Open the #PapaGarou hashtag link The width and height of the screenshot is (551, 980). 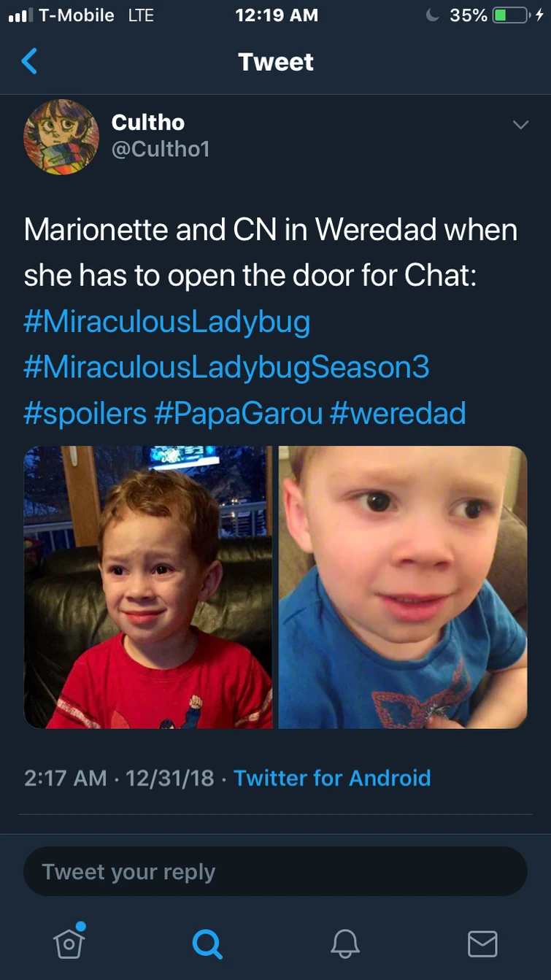pyautogui.click(x=239, y=413)
